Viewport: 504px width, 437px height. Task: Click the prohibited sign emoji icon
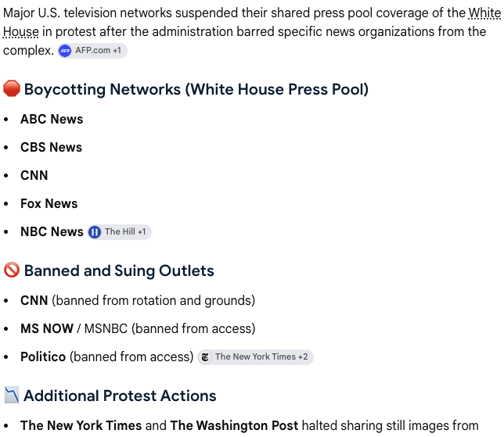[x=12, y=270]
